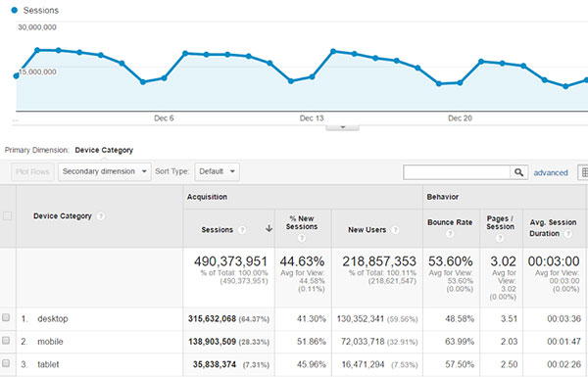Open help icon under Bounce Rate
588x377 pixels.
450,234
